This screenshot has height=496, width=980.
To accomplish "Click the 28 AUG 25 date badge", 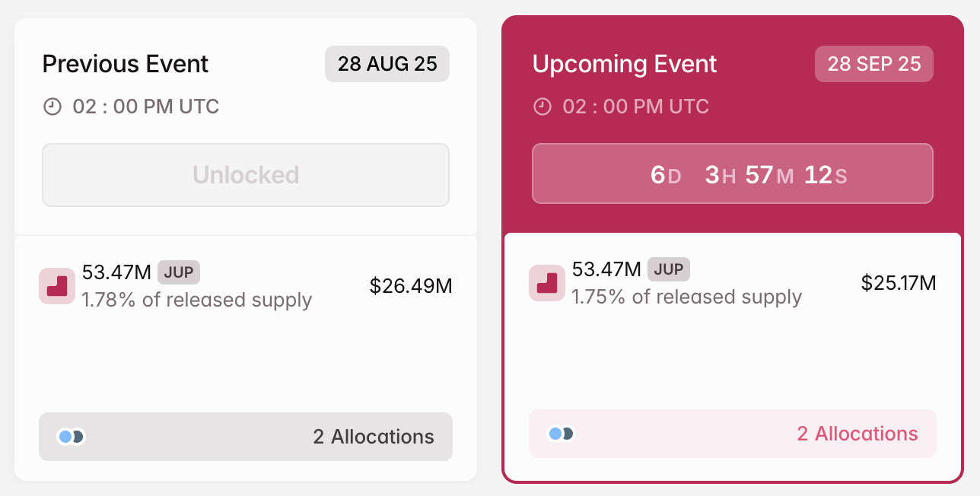I will [387, 64].
